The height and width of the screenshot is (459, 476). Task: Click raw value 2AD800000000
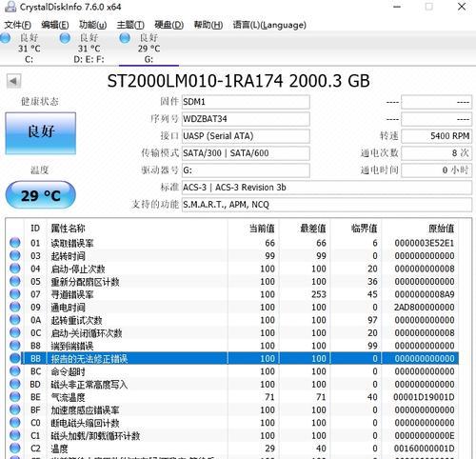coord(425,308)
